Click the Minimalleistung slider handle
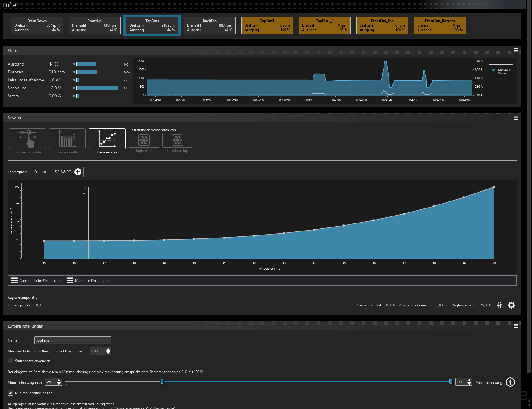 coord(162,381)
